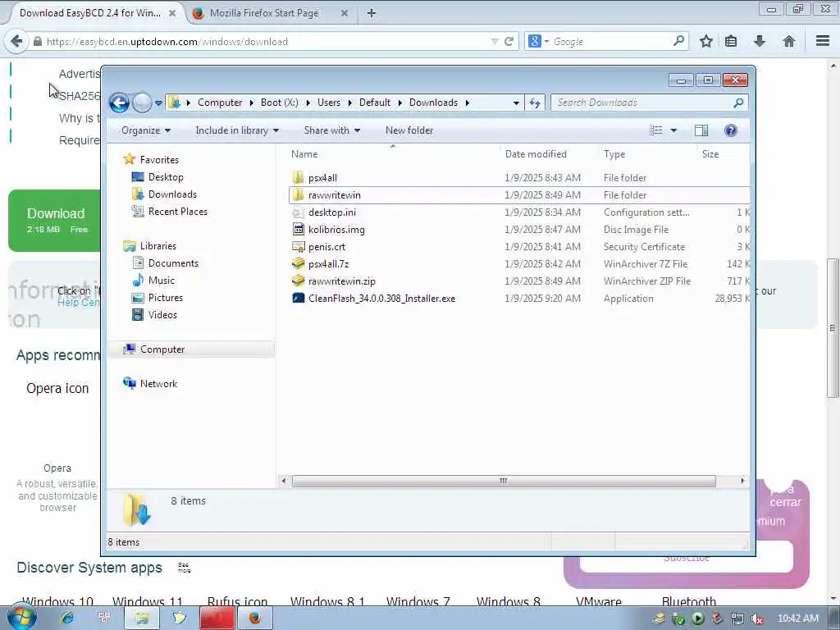Close the Mozilla Firefox Start Page tab

click(x=345, y=13)
